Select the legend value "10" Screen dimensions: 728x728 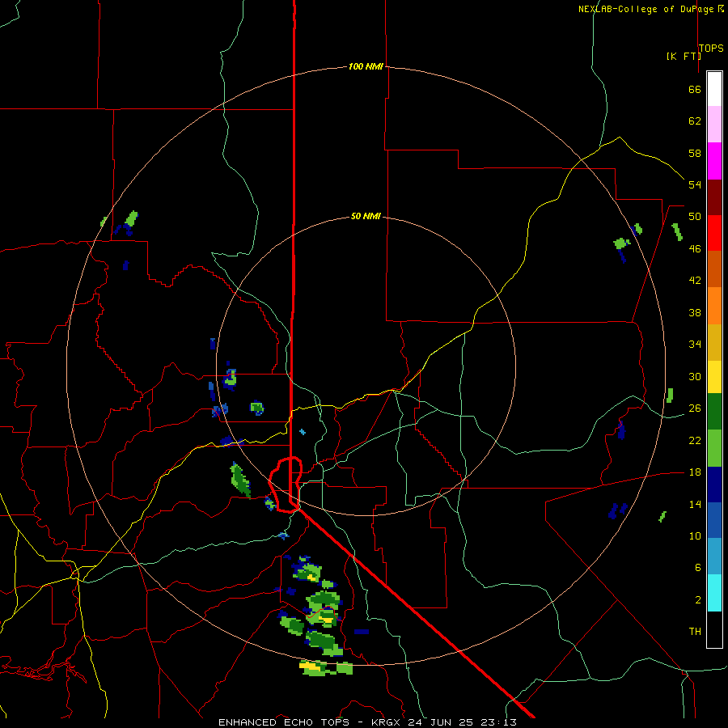coord(695,535)
